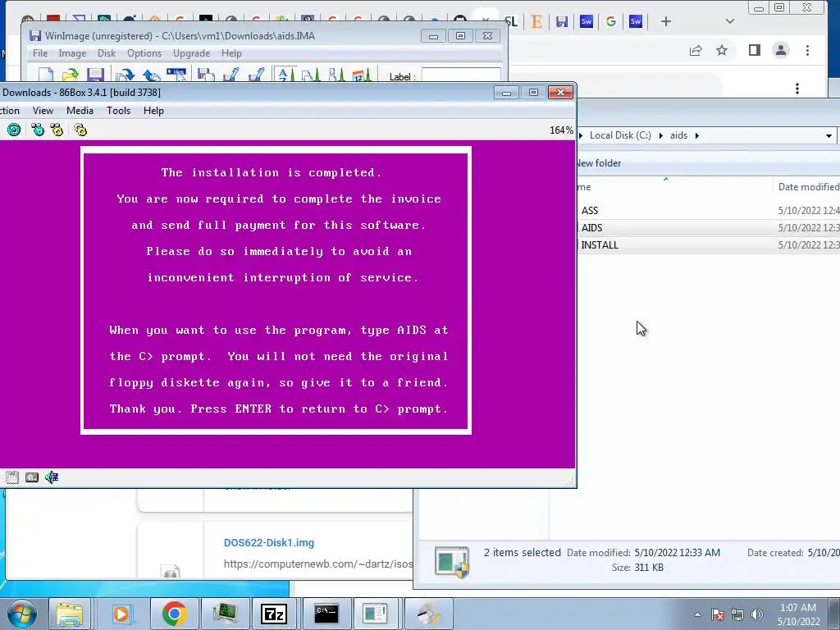The width and height of the screenshot is (840, 630).
Task: Open the Upgrade menu in WinImage
Action: click(x=192, y=53)
